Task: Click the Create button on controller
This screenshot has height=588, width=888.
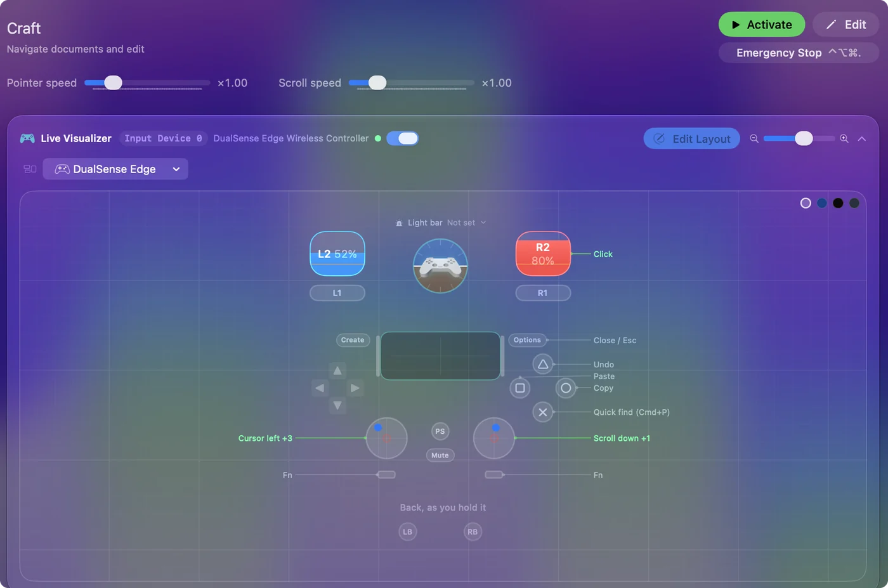Action: 353,340
